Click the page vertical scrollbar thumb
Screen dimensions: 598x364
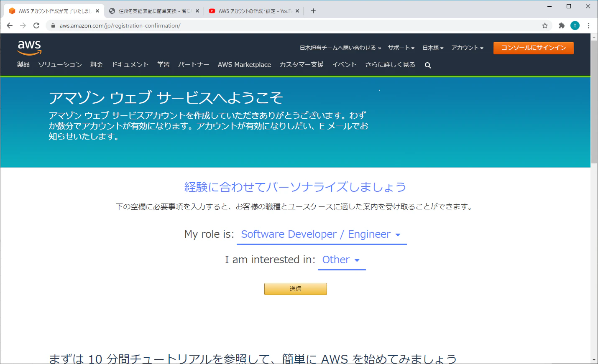(x=594, y=102)
